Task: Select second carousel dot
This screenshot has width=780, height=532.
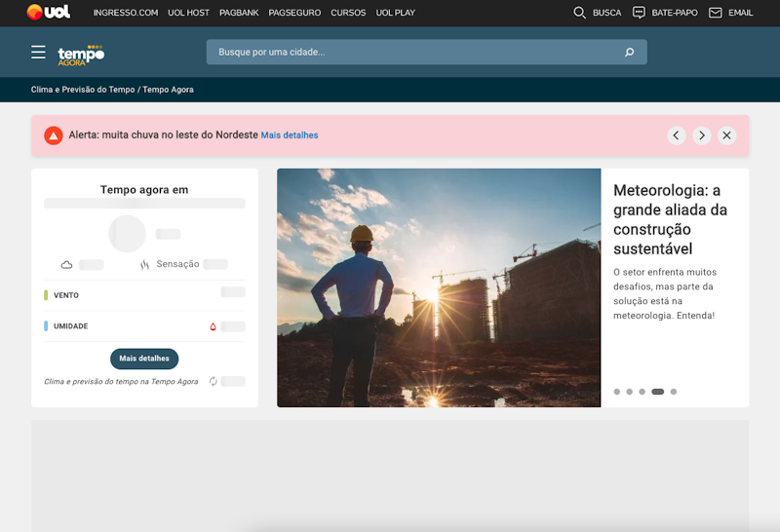Action: [x=629, y=392]
